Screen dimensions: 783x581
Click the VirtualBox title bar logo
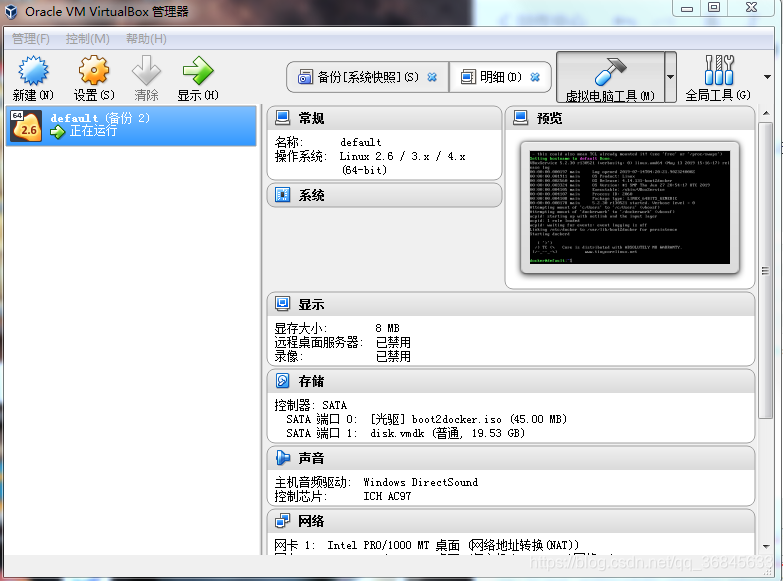[11, 11]
